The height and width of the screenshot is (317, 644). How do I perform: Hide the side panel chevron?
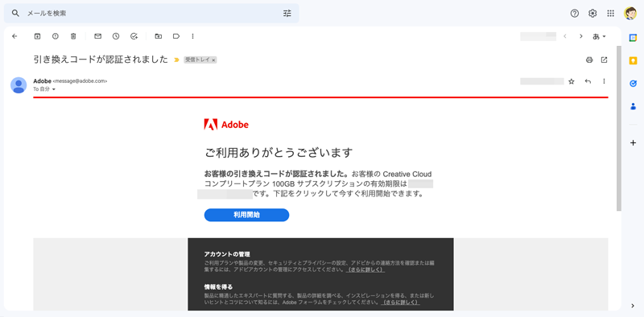pos(633,305)
